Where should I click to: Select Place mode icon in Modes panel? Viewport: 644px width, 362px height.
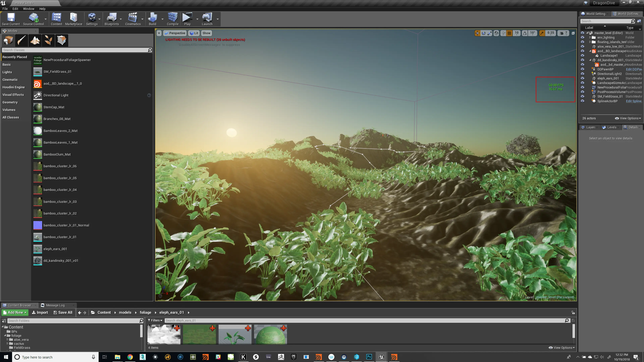8,40
